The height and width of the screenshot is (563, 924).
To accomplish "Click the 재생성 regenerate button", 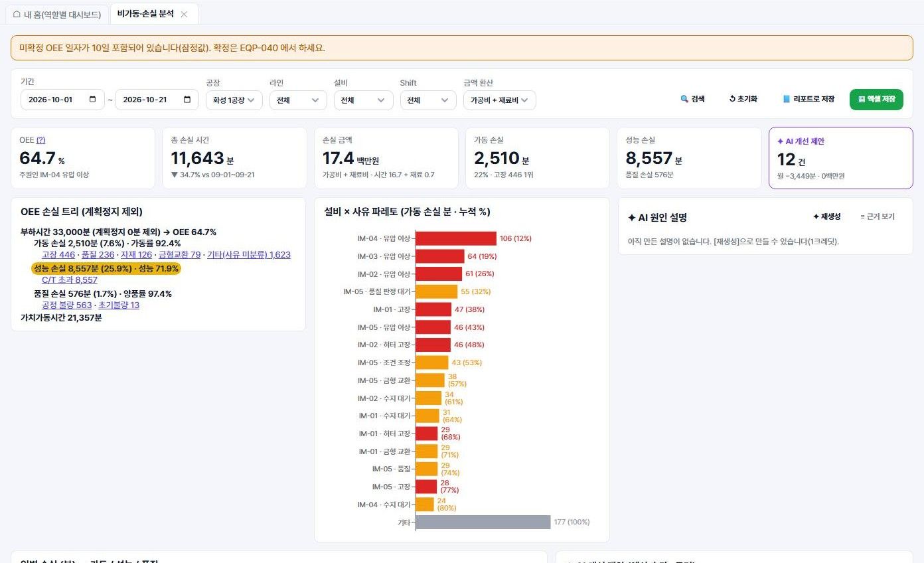I will pos(826,217).
